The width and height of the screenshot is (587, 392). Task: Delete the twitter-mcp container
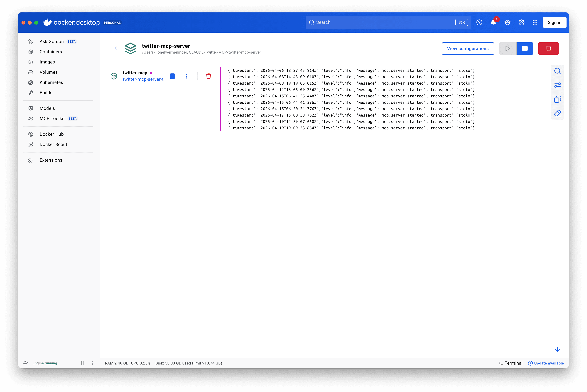click(x=208, y=76)
